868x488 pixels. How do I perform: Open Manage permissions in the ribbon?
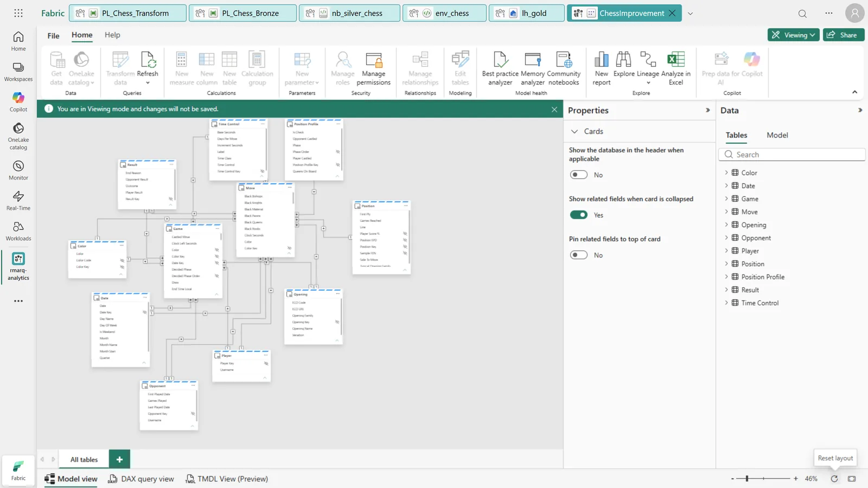tap(373, 68)
